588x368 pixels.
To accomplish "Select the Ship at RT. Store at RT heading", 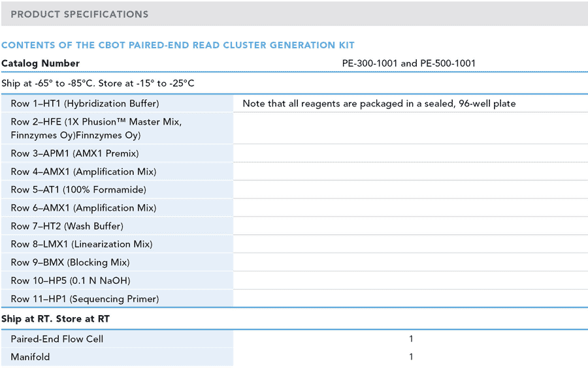I will click(x=56, y=319).
